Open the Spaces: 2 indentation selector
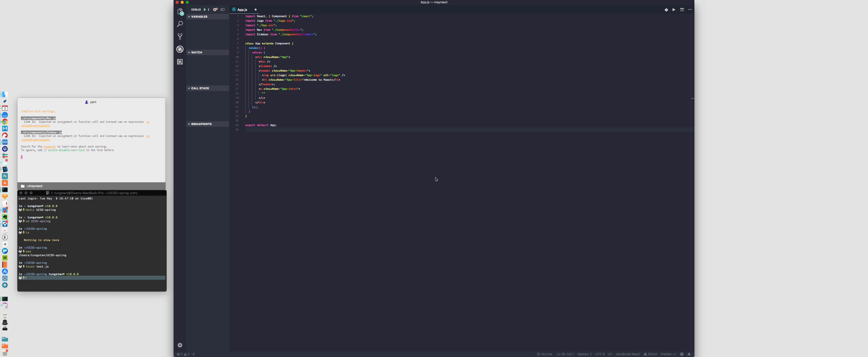Screen dimensions: 868x357 click(585, 354)
